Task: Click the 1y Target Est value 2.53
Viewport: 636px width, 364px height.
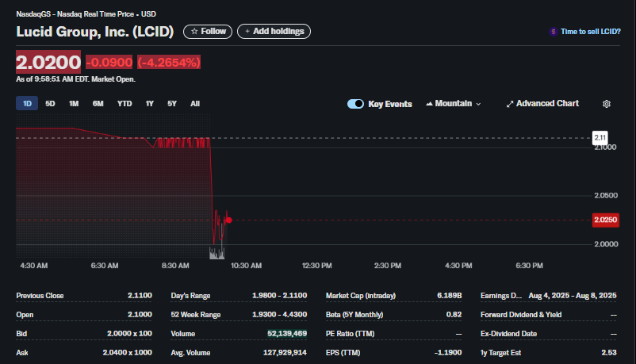Action: 609,353
